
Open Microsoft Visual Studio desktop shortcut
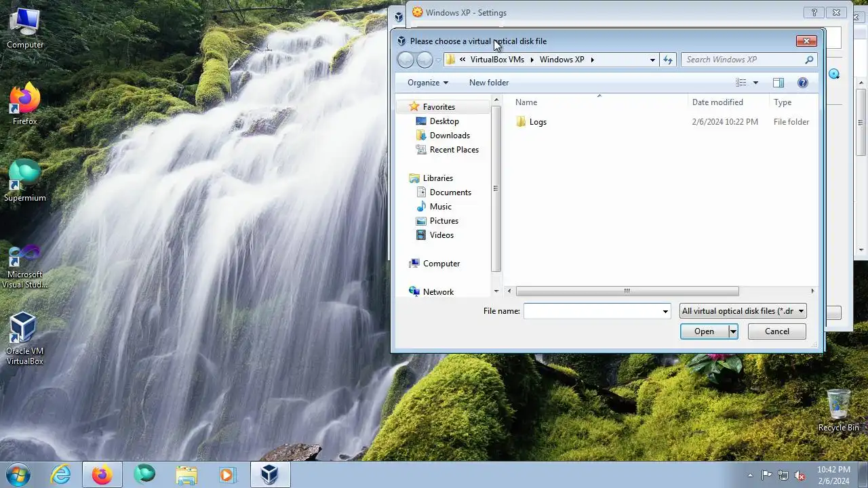click(x=25, y=267)
